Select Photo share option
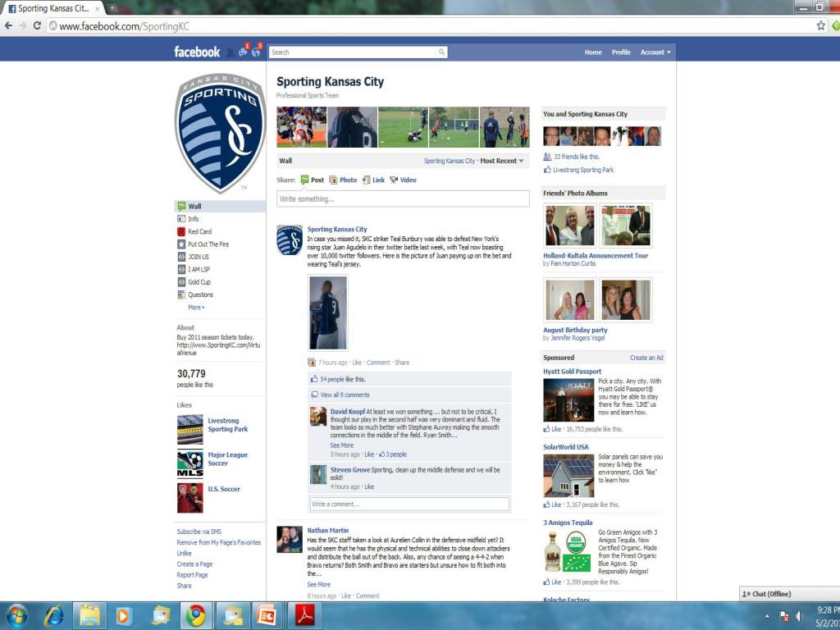 (x=343, y=180)
